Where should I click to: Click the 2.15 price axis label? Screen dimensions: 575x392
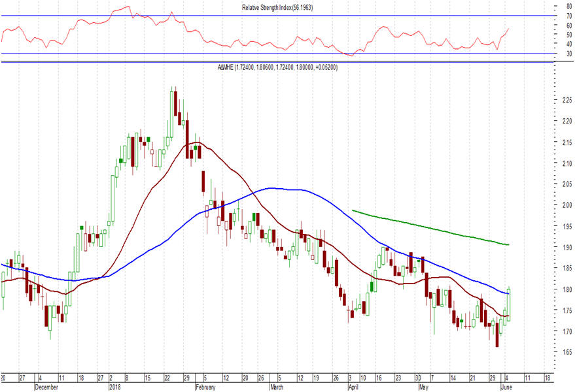coord(567,142)
